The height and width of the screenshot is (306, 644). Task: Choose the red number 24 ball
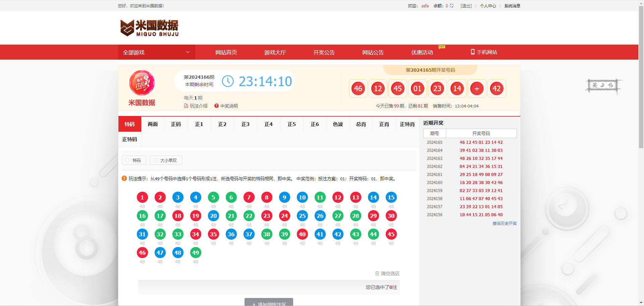click(x=284, y=216)
